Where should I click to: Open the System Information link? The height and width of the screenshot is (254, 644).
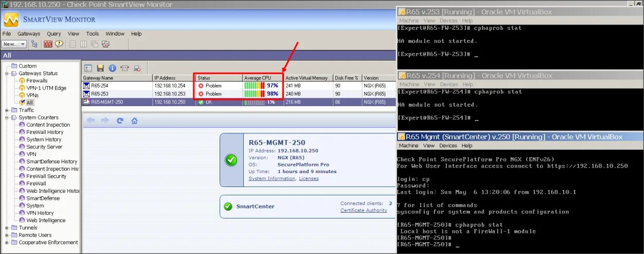tap(272, 179)
